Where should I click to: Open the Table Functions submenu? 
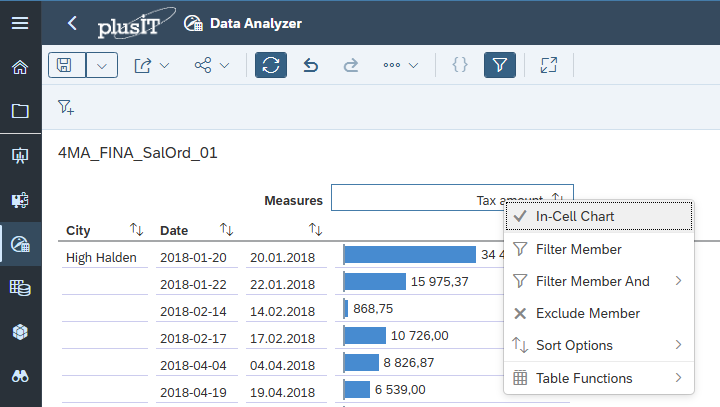pos(597,378)
